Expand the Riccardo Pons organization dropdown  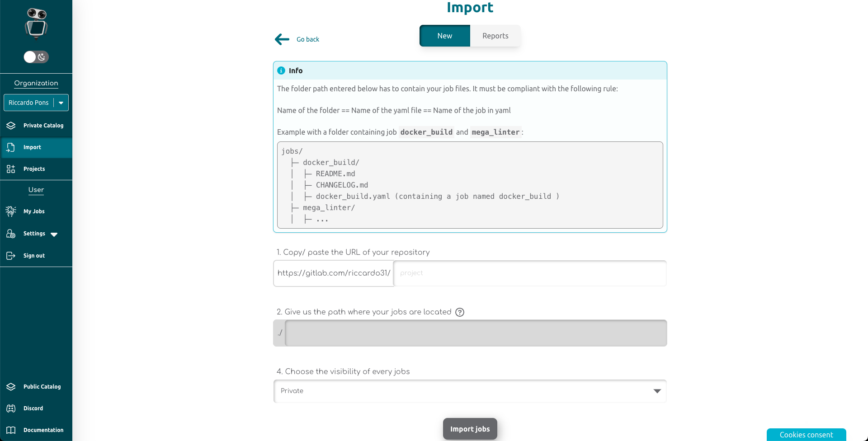pos(61,103)
